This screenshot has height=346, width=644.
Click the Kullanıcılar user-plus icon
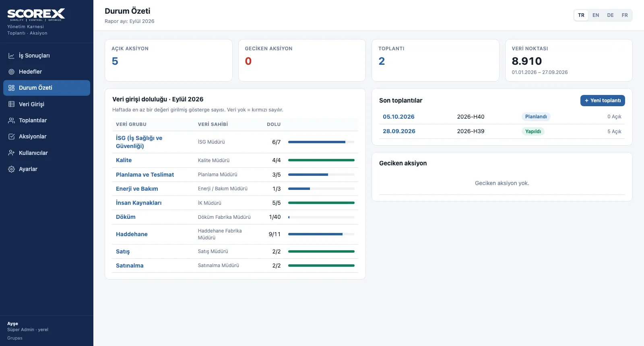click(12, 153)
